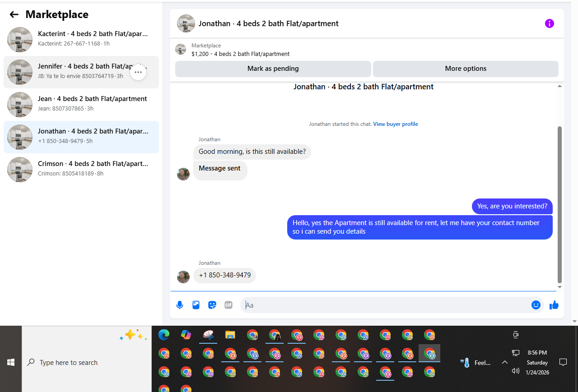Open the GIF picker
This screenshot has width=578, height=392.
pos(228,305)
